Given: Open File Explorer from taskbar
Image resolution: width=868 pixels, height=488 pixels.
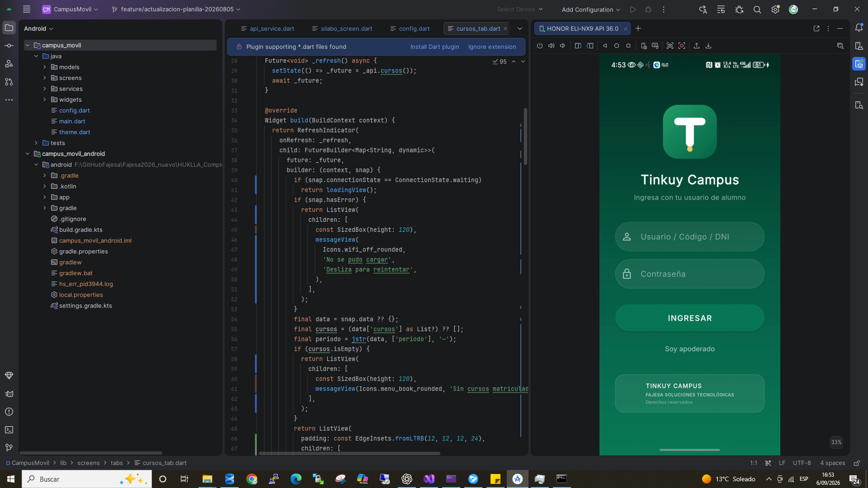Looking at the screenshot, I should tap(207, 479).
